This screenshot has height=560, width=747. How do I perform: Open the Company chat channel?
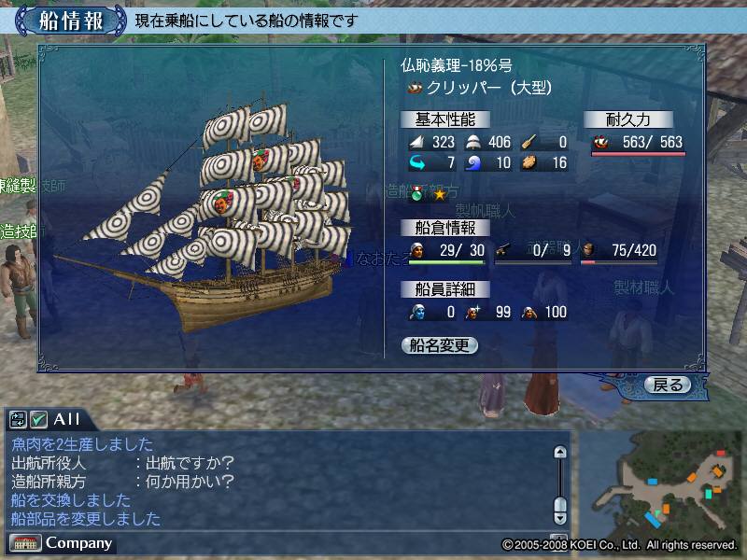[79, 543]
